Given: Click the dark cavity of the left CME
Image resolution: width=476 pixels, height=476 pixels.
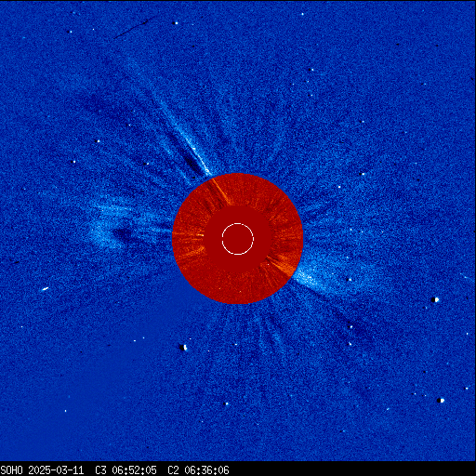Looking at the screenshot, I should (124, 234).
